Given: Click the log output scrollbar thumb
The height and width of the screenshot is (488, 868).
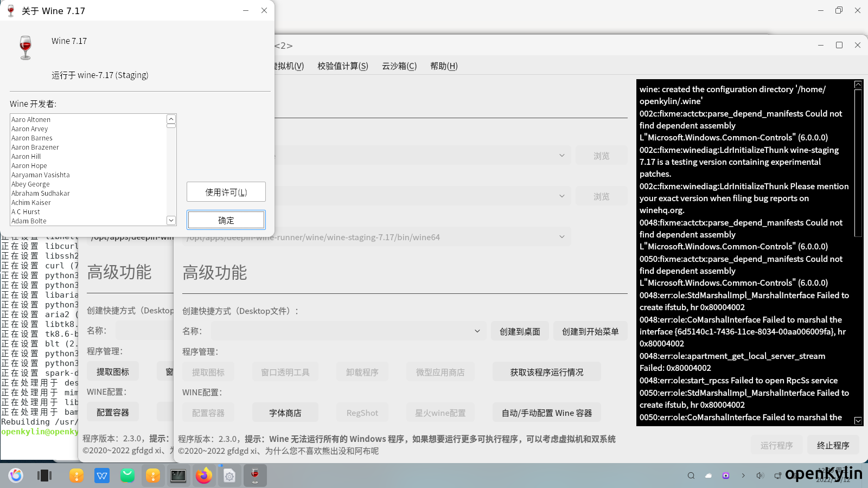Looking at the screenshot, I should (x=858, y=163).
